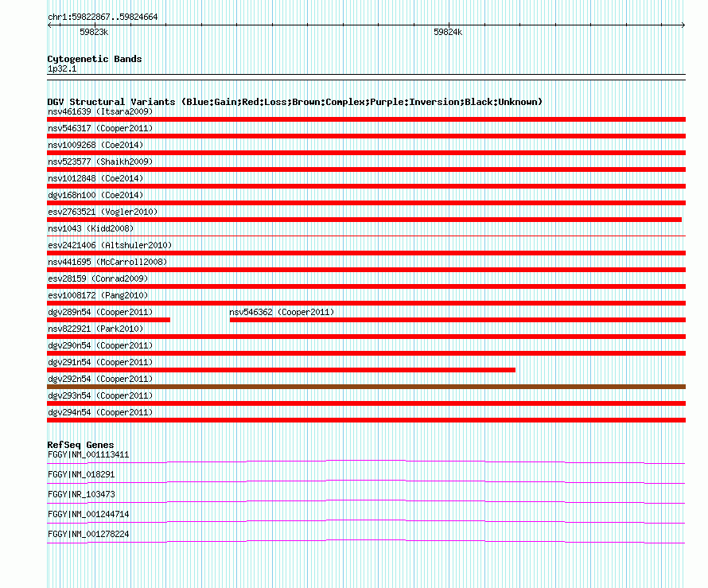Click the chr1:59822867..59824664 coordinate label
This screenshot has height=588, width=708.
pos(103,18)
